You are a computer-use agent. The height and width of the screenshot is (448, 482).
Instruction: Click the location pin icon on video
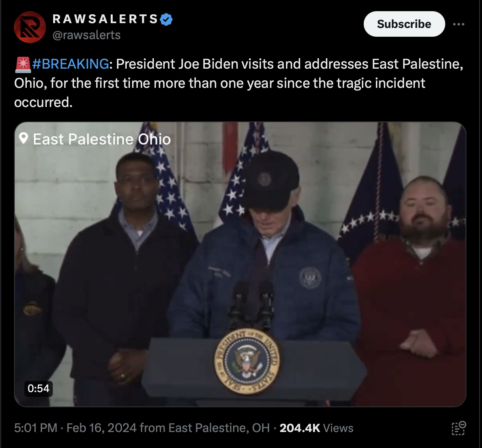click(x=24, y=139)
